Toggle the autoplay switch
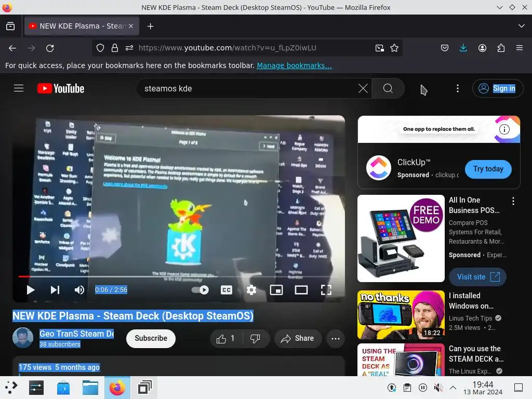This screenshot has width=532, height=399. [200, 290]
